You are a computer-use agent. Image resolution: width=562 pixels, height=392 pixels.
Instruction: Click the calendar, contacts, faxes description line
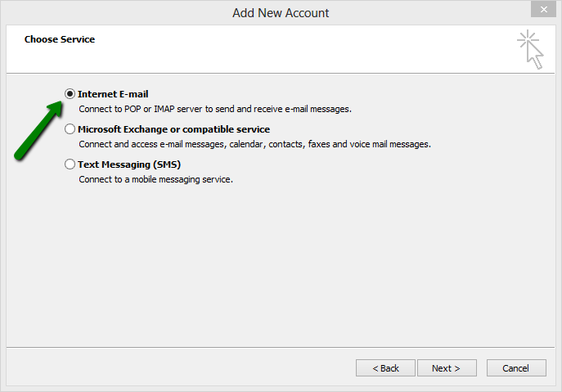254,144
